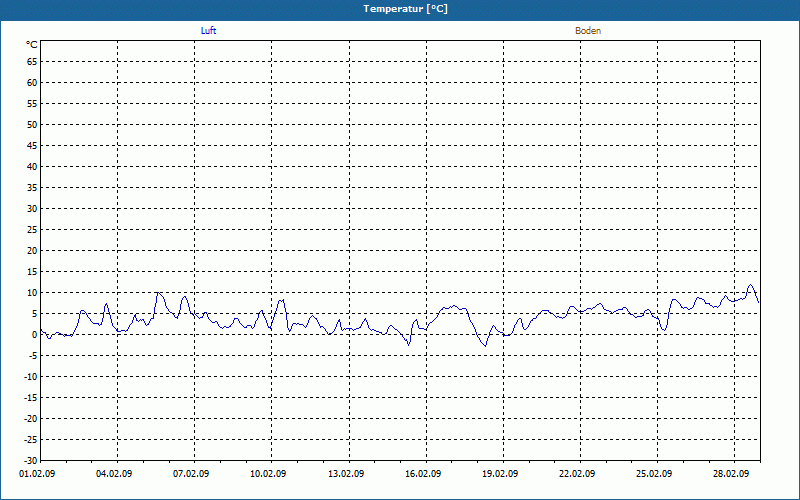Click the 01.02.09 date label
Image resolution: width=800 pixels, height=500 pixels.
37,474
